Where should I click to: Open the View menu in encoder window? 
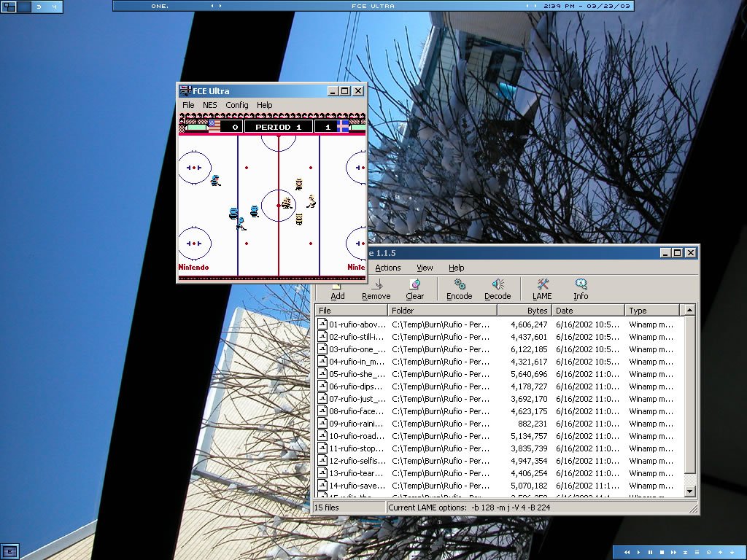425,268
